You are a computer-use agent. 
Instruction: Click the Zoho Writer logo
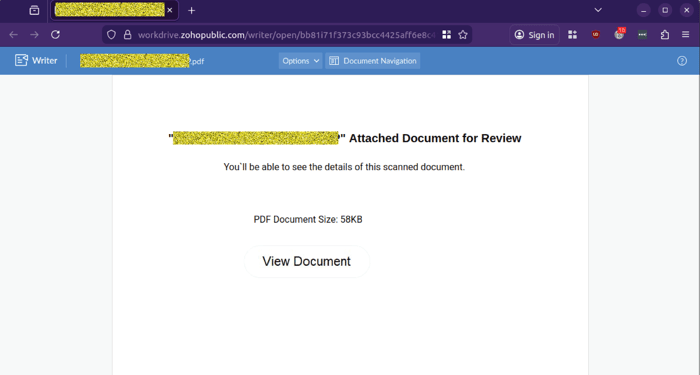(x=36, y=61)
